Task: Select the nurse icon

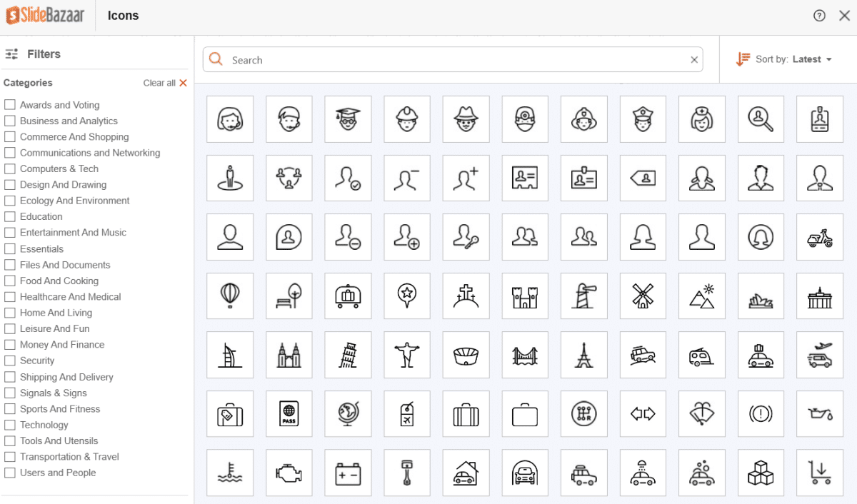Action: (x=702, y=119)
